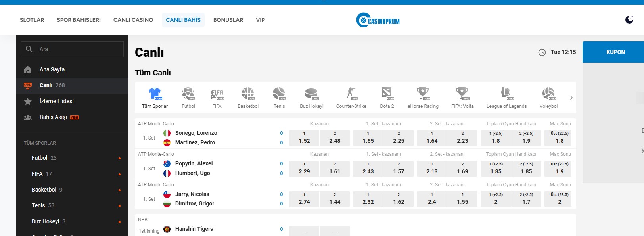Switch to the BONUSLAR menu item
Image resolution: width=644 pixels, height=236 pixels.
228,20
